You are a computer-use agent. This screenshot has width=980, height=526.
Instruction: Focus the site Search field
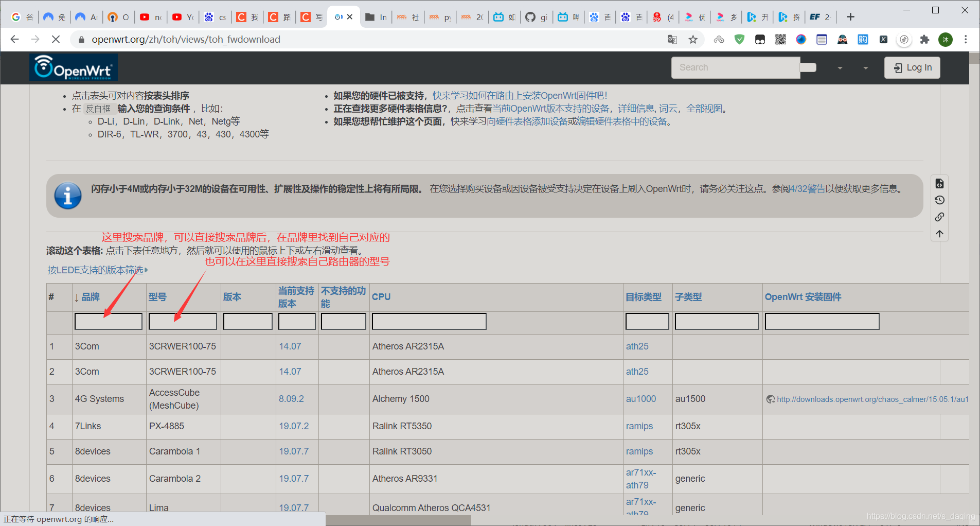pos(736,67)
